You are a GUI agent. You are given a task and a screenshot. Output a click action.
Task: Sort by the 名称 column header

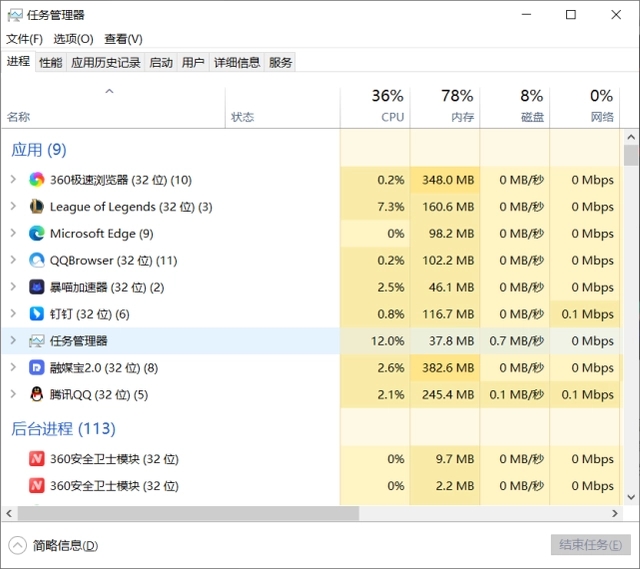[113, 108]
